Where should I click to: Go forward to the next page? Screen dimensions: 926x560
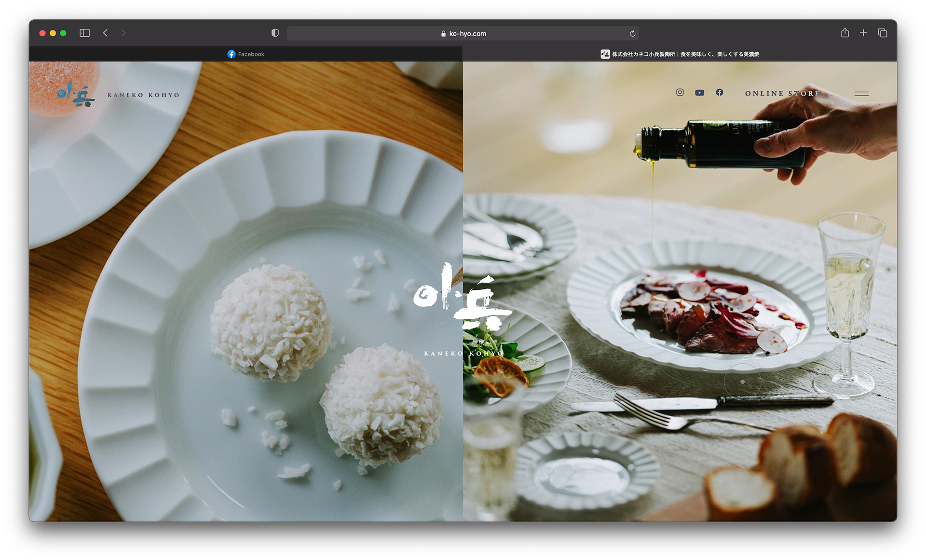point(123,33)
